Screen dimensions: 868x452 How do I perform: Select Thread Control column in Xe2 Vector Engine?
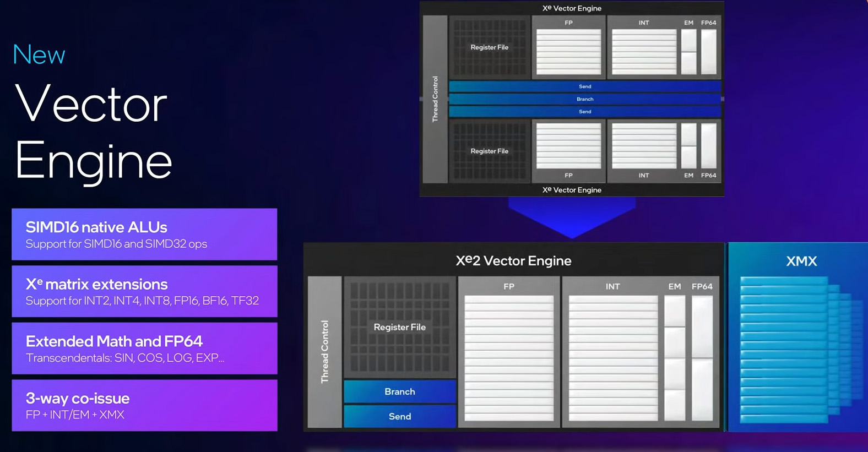(x=324, y=352)
